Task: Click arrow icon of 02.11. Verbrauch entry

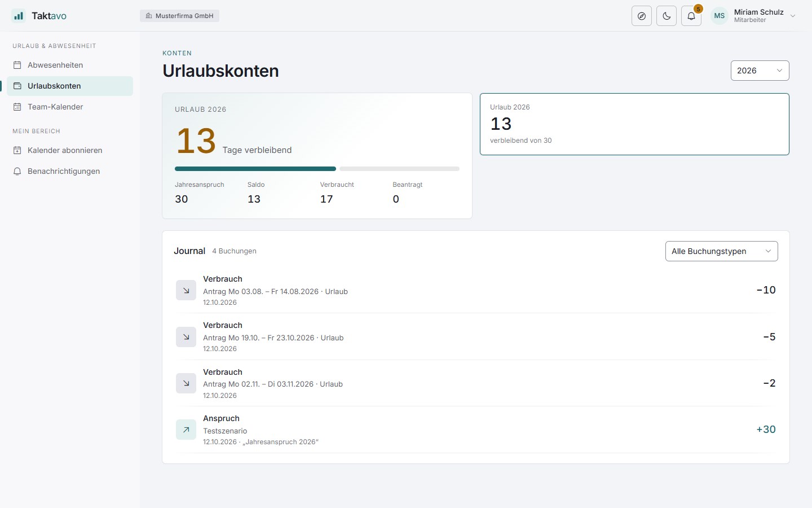Action: [186, 383]
